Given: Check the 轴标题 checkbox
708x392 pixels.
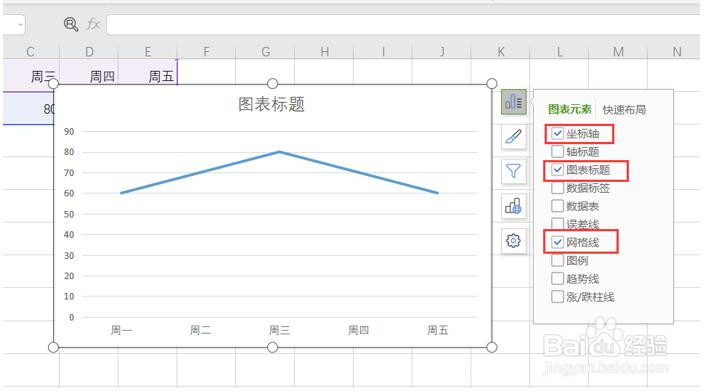Looking at the screenshot, I should pos(558,152).
